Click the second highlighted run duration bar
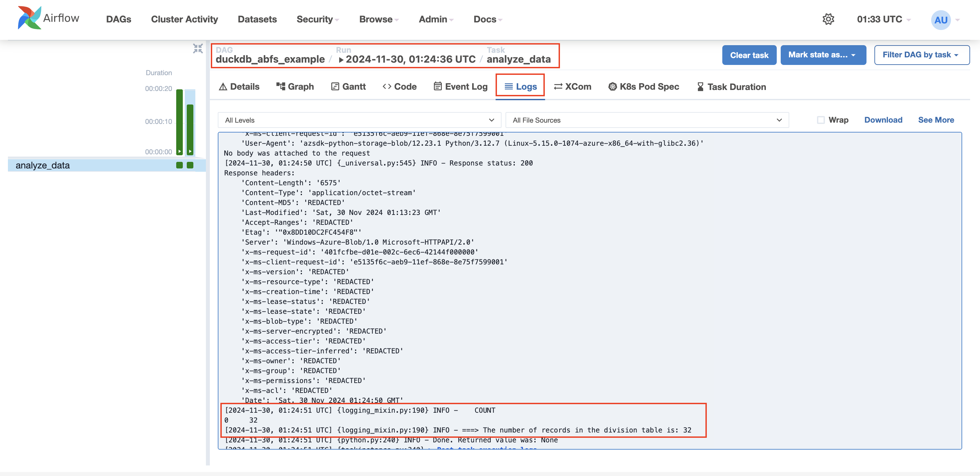 [190, 129]
